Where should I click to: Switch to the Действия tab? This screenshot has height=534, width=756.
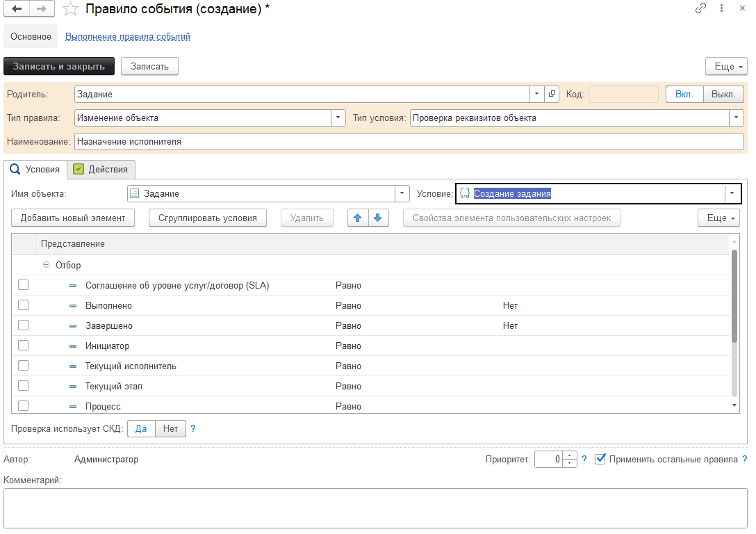[101, 169]
